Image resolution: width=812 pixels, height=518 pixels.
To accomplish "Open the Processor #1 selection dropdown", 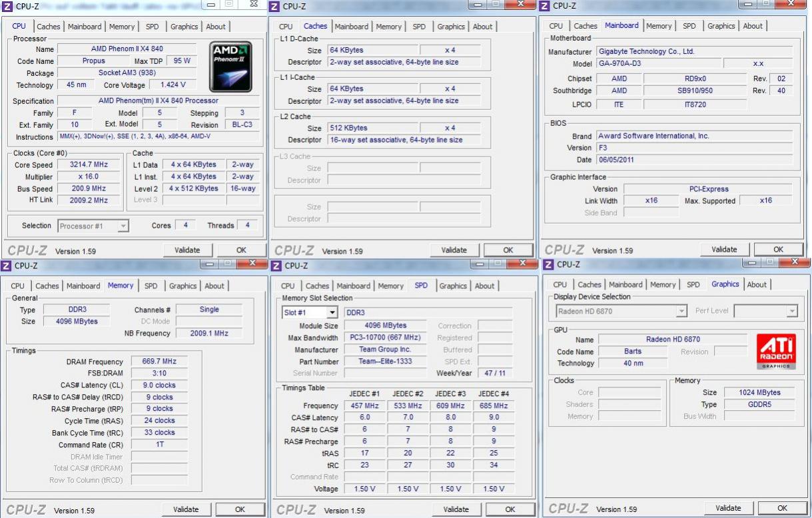I will tap(123, 226).
